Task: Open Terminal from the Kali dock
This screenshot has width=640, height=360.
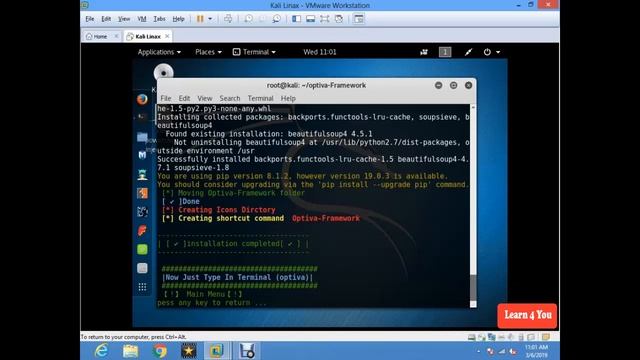Action: 142,118
